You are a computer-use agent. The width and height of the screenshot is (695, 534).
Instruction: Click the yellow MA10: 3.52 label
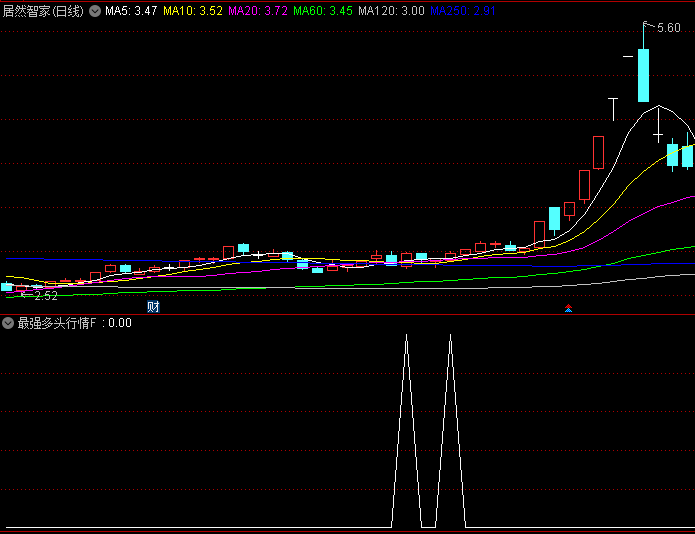[x=193, y=11]
